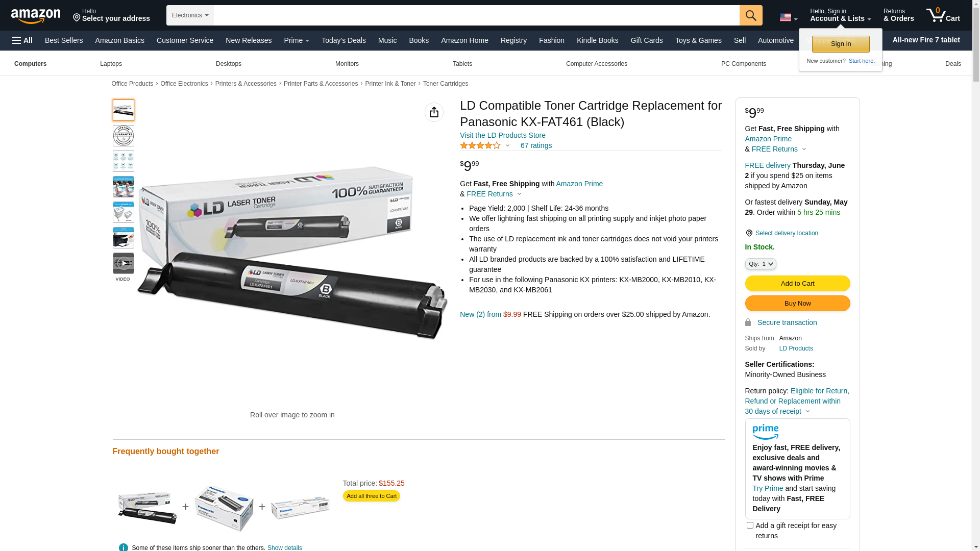
Task: Click the star rating icons
Action: [480, 145]
